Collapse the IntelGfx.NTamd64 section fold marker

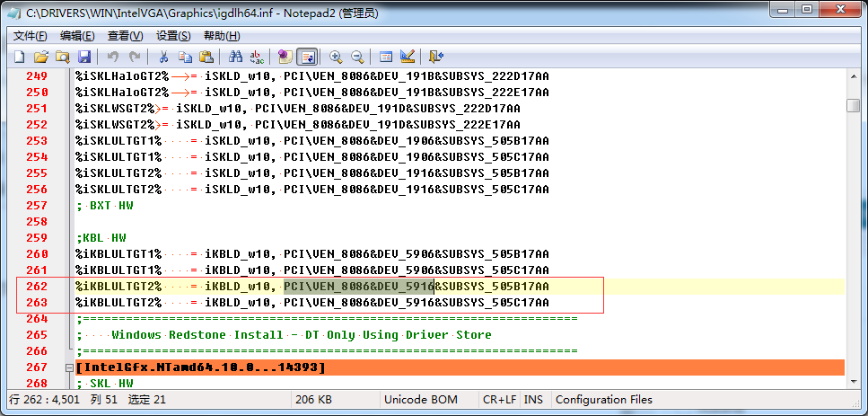[x=68, y=367]
